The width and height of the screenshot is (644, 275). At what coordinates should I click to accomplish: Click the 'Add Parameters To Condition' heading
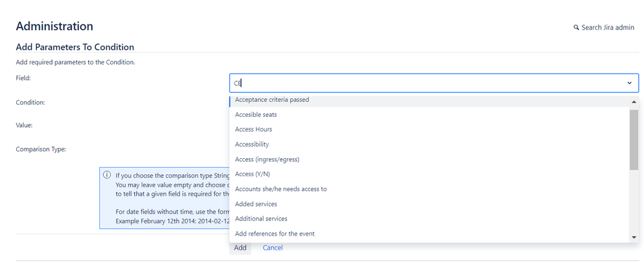tap(75, 47)
